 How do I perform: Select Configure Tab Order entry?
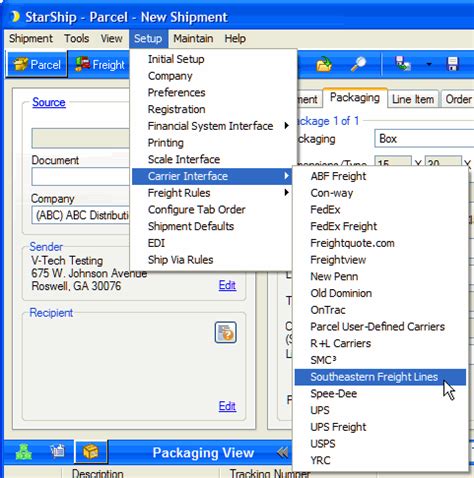pos(212,210)
